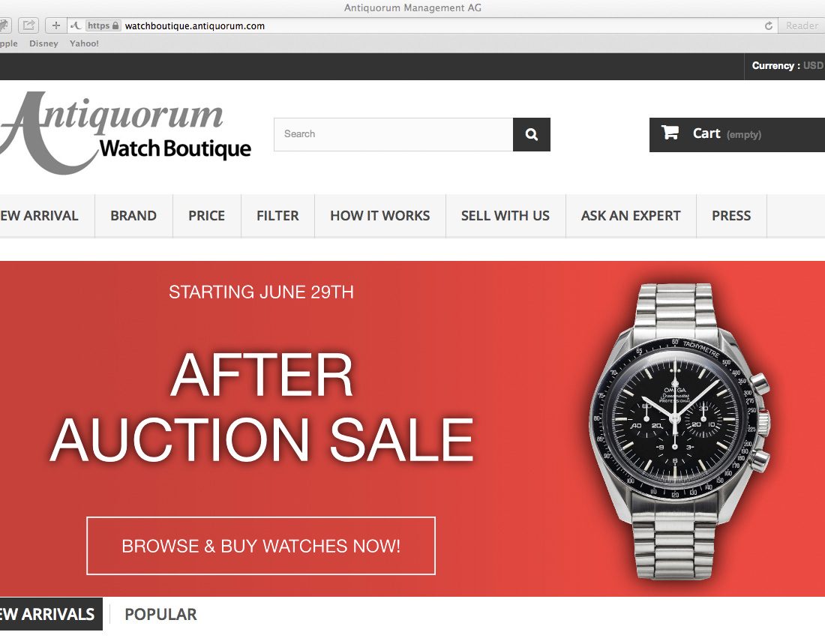Open the BRAND menu
Screen dimensions: 825x644
pyautogui.click(x=133, y=216)
